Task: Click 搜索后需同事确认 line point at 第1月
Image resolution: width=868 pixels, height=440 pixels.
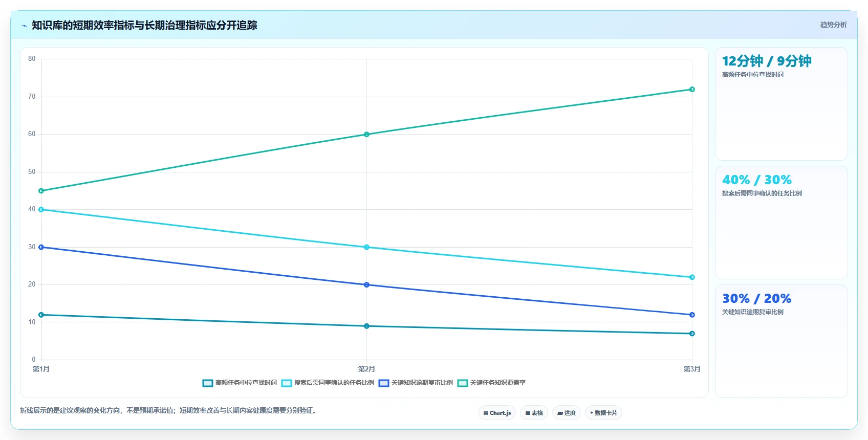Action: click(41, 210)
